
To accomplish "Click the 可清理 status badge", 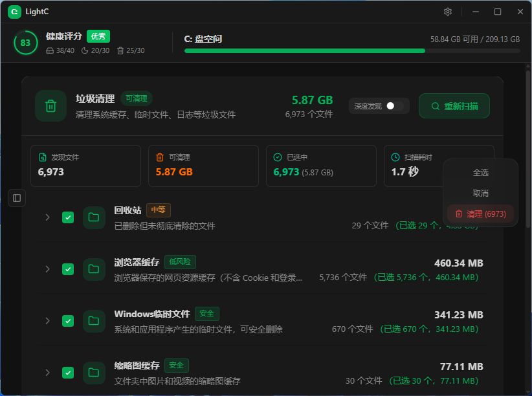I will [137, 98].
